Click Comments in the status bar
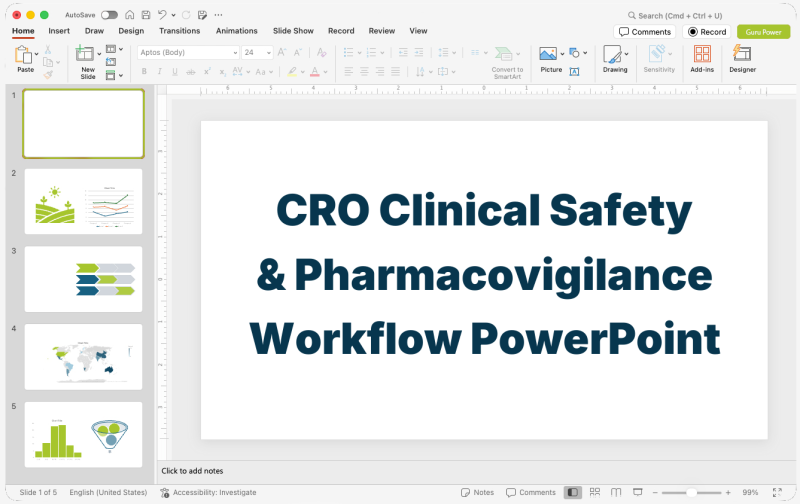The image size is (800, 504). click(531, 492)
